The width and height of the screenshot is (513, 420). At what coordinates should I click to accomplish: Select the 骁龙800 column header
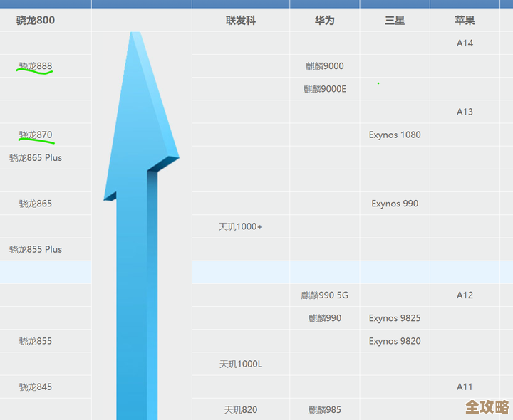click(36, 21)
